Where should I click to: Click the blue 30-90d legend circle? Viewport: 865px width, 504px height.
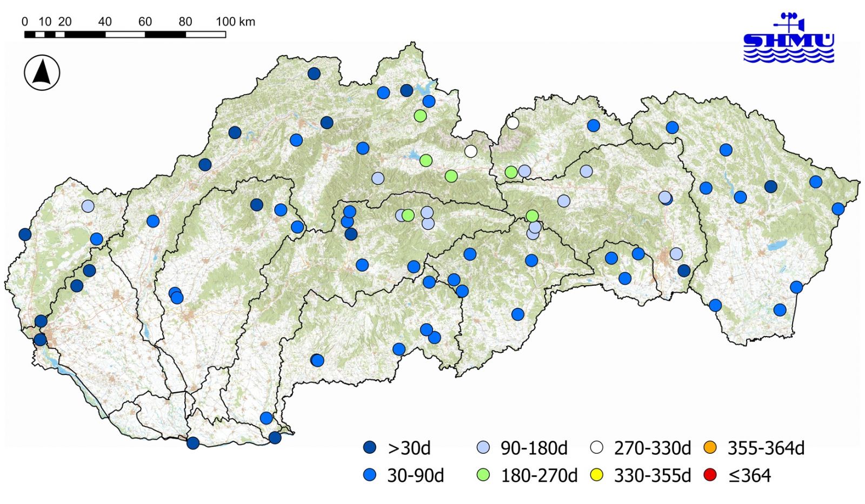370,475
